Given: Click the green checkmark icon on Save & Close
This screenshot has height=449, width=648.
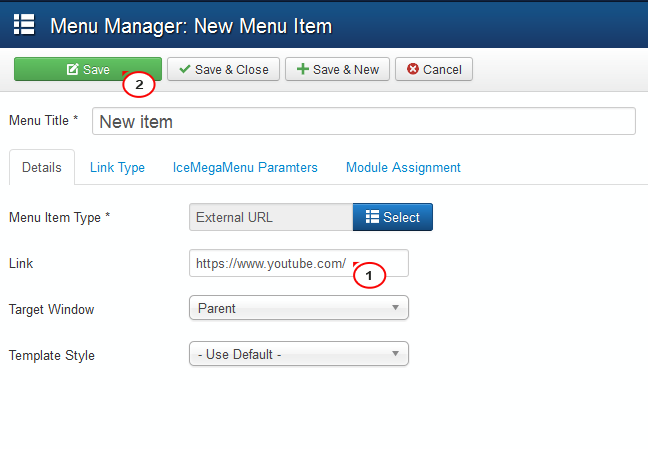Looking at the screenshot, I should click(x=185, y=69).
